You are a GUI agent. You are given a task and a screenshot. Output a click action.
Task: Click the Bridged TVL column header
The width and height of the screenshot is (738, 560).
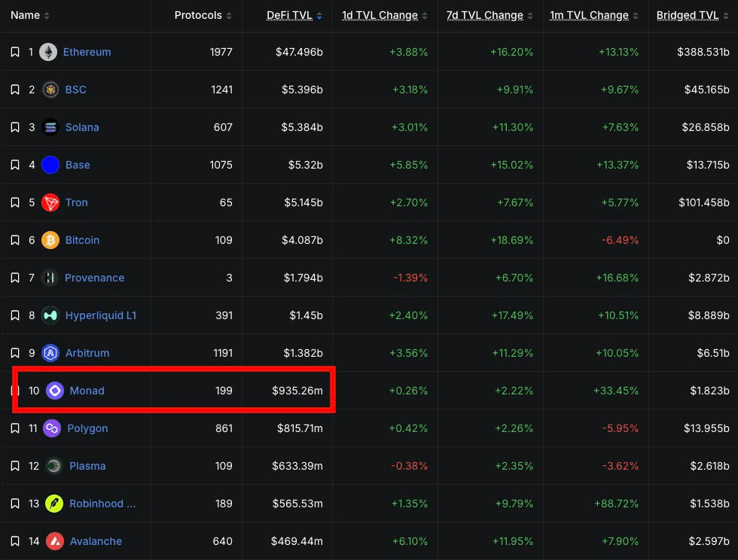(x=688, y=16)
